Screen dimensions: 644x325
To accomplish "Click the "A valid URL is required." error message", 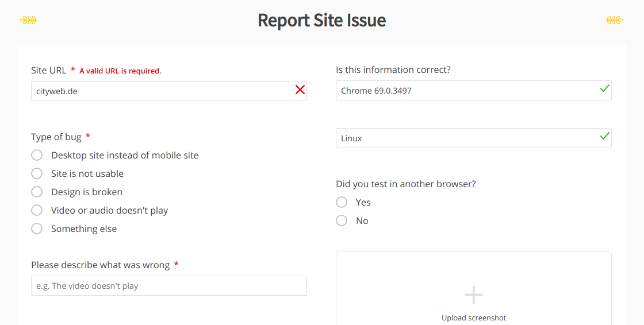I will [x=120, y=71].
